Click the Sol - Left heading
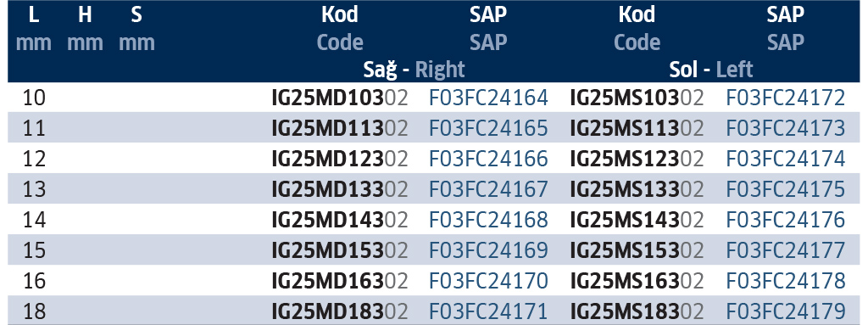The height and width of the screenshot is (325, 868). tap(711, 70)
